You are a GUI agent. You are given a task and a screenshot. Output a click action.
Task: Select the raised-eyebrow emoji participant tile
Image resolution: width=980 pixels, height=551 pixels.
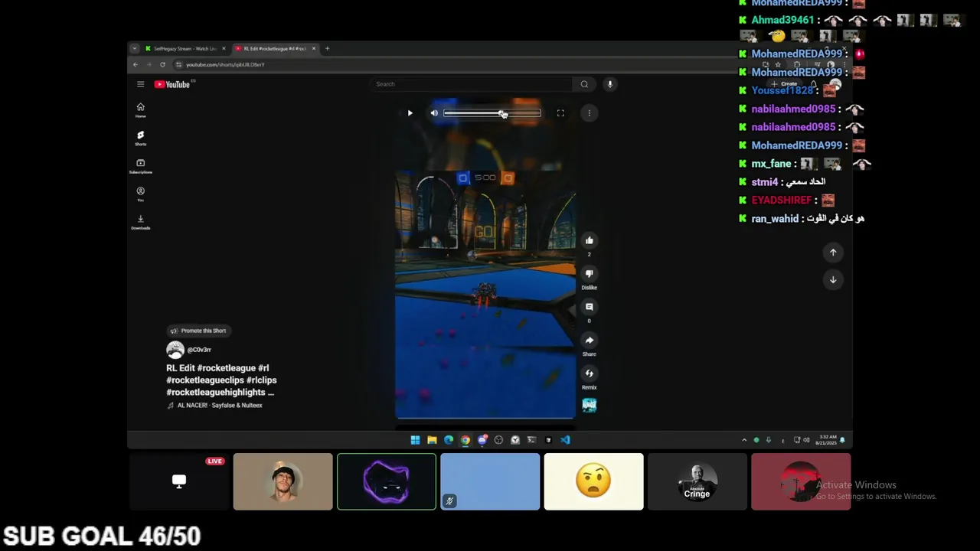tap(593, 481)
